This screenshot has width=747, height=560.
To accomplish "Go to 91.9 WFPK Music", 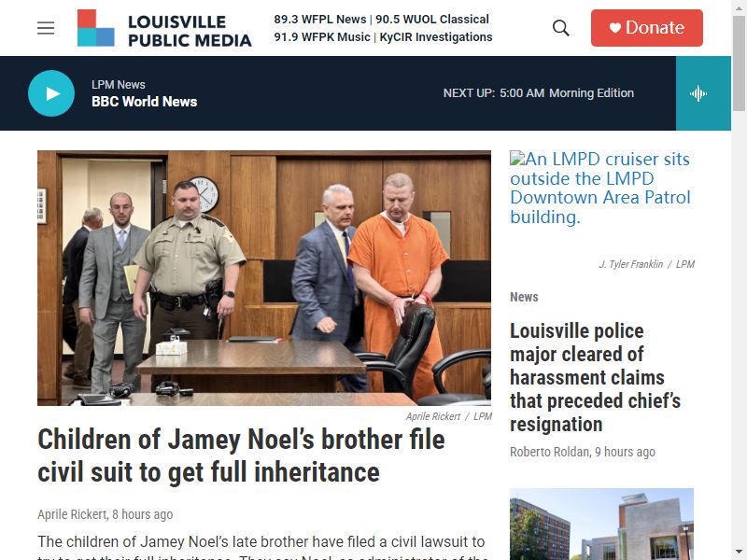I will pyautogui.click(x=321, y=37).
